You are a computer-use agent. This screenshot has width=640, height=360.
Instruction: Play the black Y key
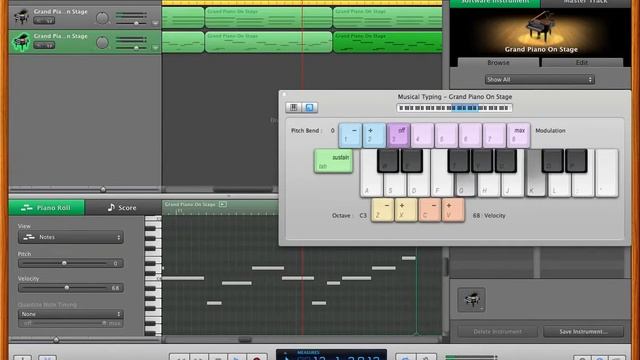[x=482, y=160]
